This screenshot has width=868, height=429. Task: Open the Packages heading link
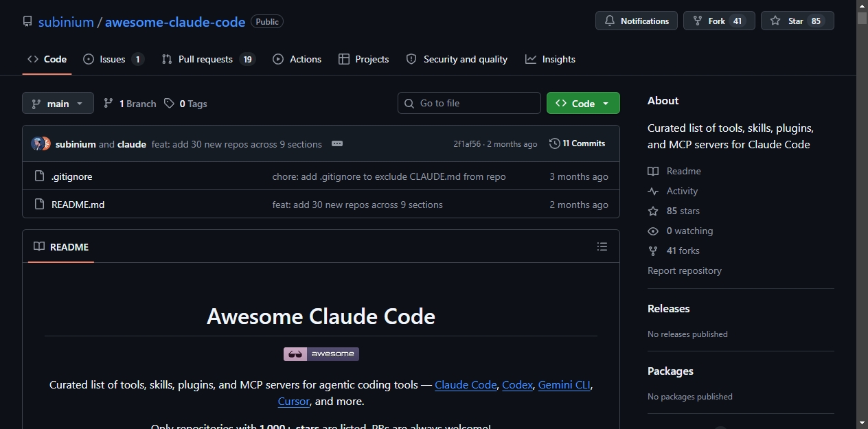pyautogui.click(x=670, y=371)
